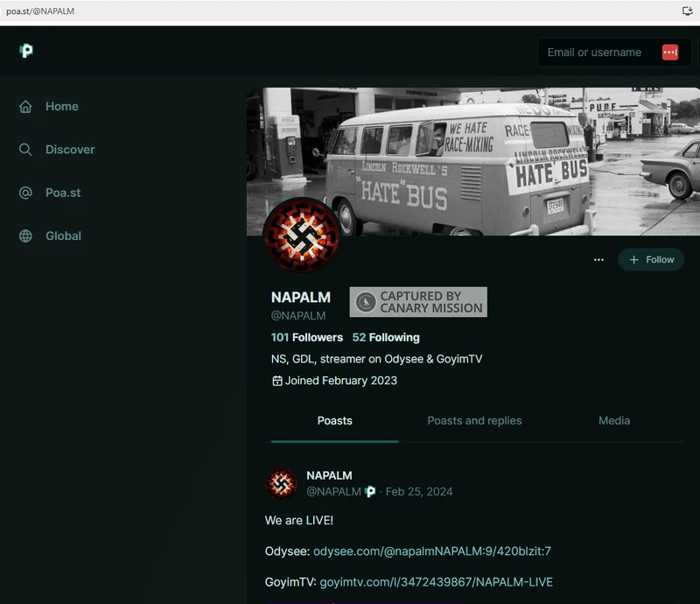Open the Discover navigation item
Screen dimensions: 700x604
pos(57,150)
